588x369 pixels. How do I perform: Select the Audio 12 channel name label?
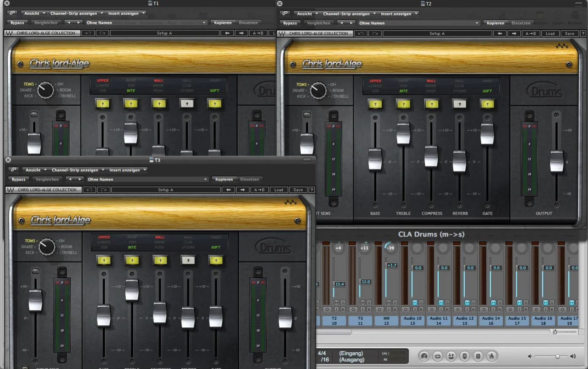[x=464, y=321]
